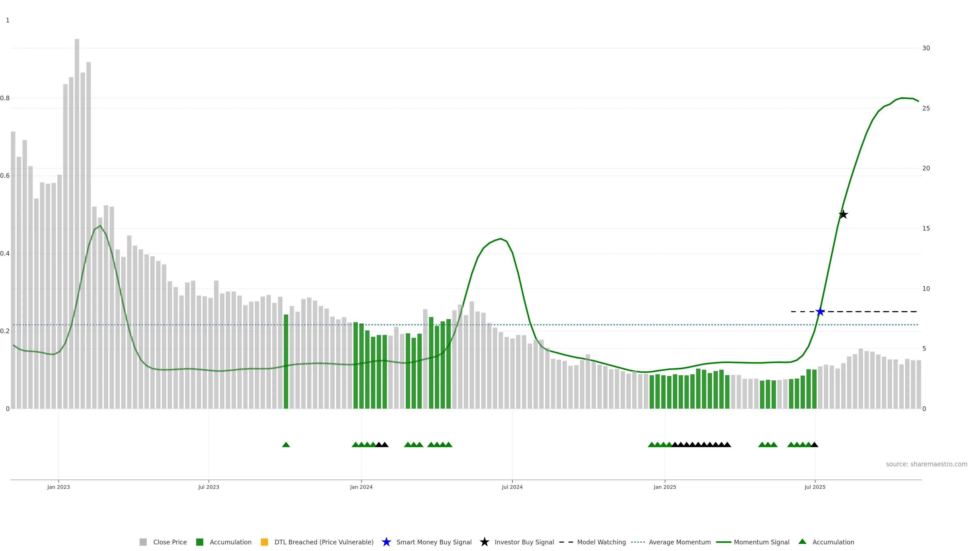
Task: Click the black Investor Buy star on chart
Action: [843, 215]
